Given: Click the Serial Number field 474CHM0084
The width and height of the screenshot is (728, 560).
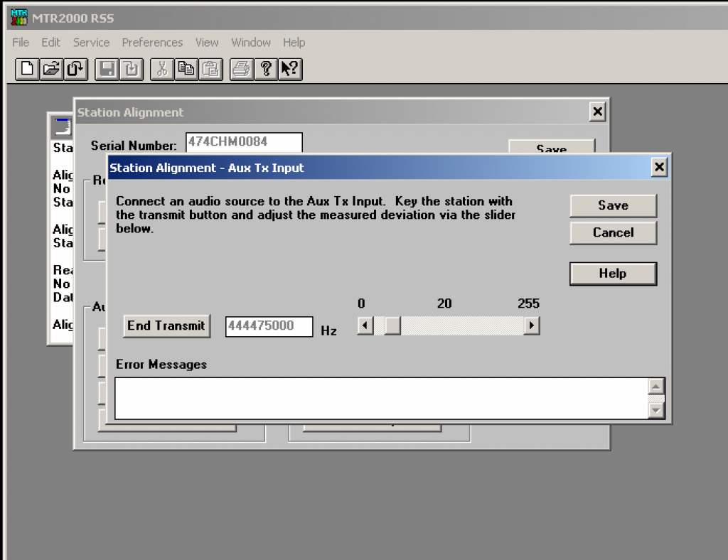Looking at the screenshot, I should pyautogui.click(x=244, y=142).
